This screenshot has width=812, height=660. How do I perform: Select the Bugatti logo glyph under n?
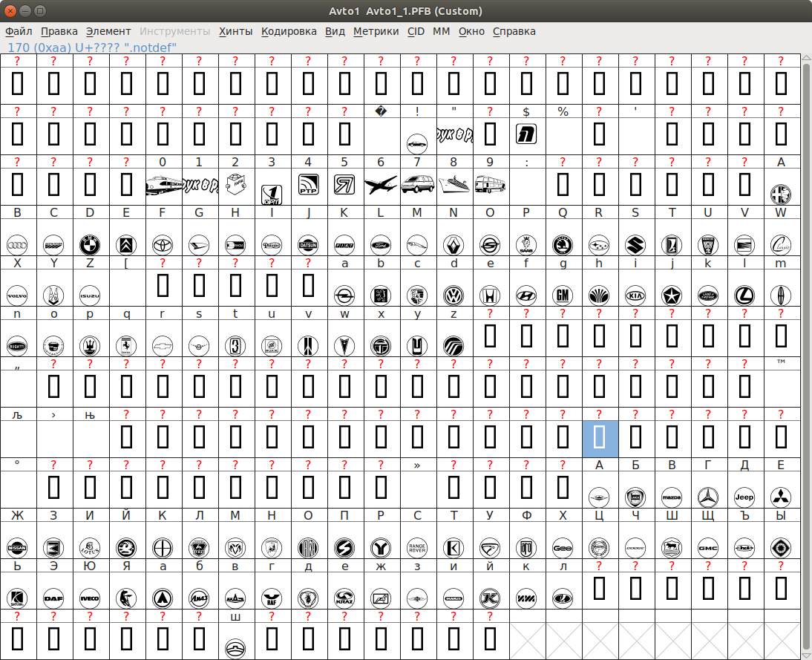17,345
